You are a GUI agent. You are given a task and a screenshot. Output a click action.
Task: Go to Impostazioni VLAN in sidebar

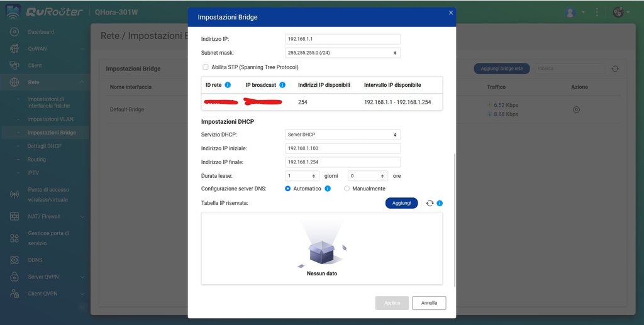[51, 119]
